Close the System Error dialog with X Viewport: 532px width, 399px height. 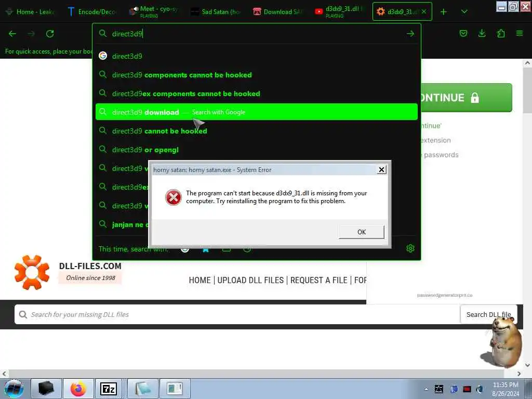coord(381,170)
